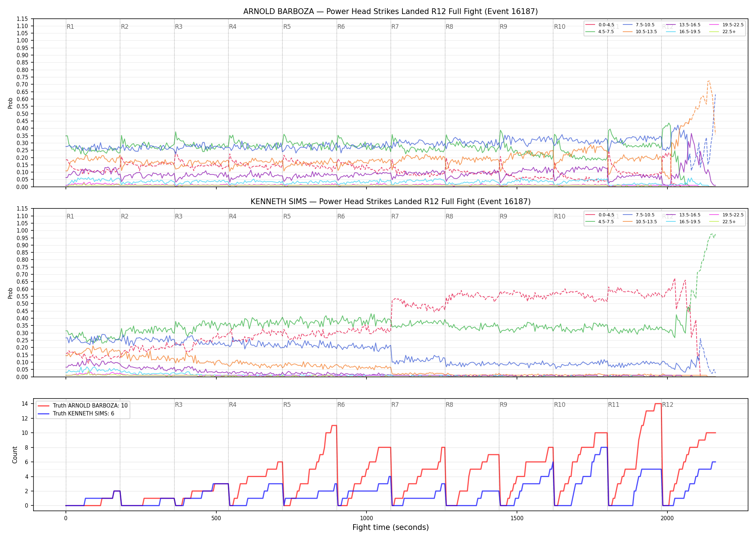The width and height of the screenshot is (756, 540).
Task: Click x-axis tick label '1500'
Action: [517, 518]
